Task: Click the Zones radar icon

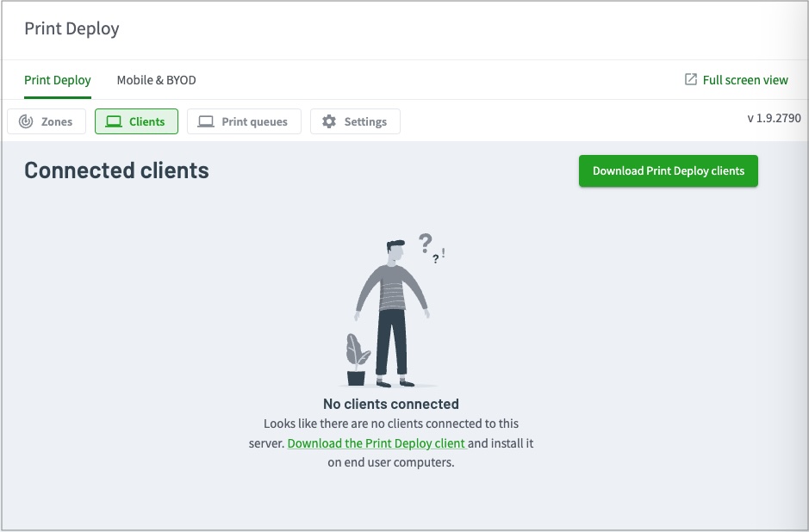Action: pyautogui.click(x=26, y=121)
